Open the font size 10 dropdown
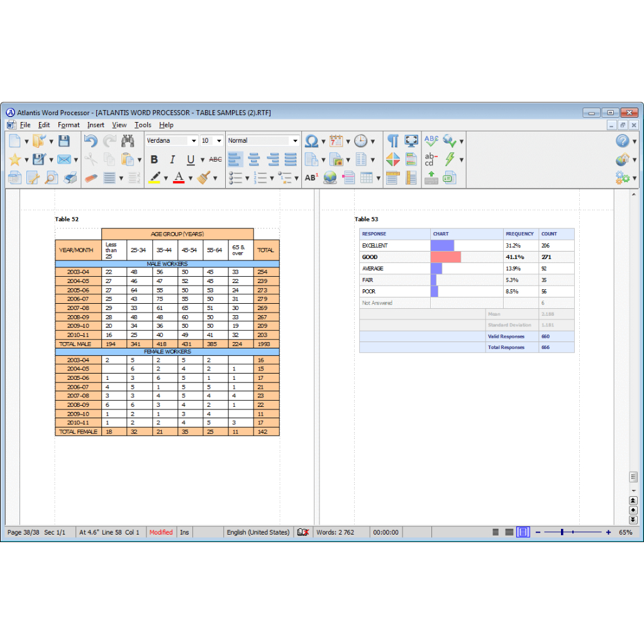This screenshot has width=644, height=644. [x=219, y=141]
